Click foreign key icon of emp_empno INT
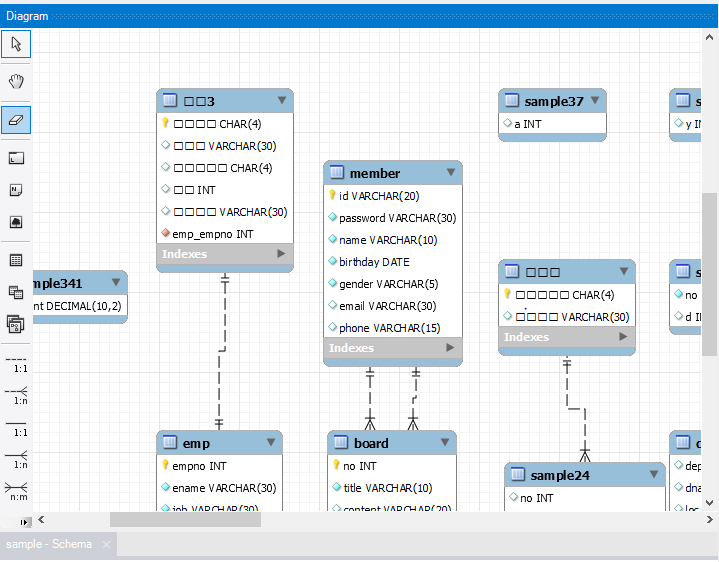The image size is (719, 562). click(x=166, y=233)
